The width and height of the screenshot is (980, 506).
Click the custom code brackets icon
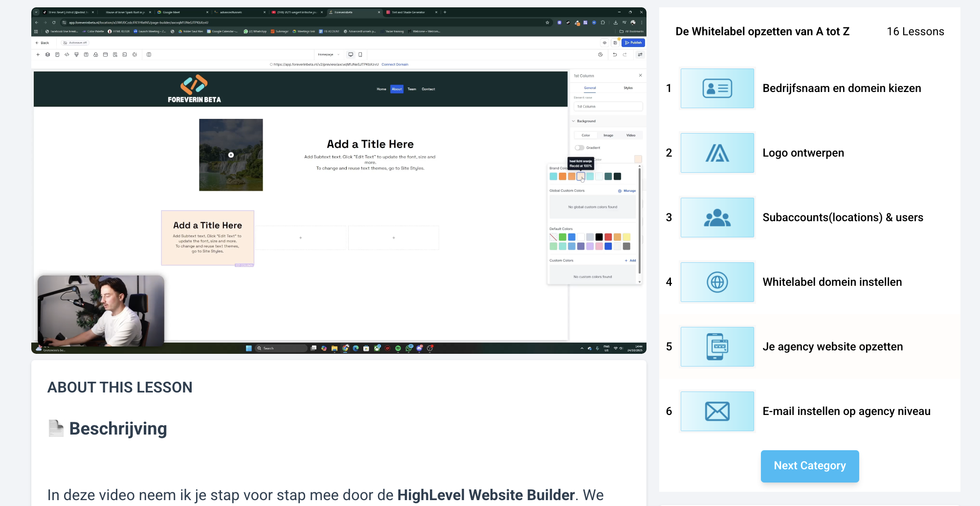pyautogui.click(x=67, y=54)
